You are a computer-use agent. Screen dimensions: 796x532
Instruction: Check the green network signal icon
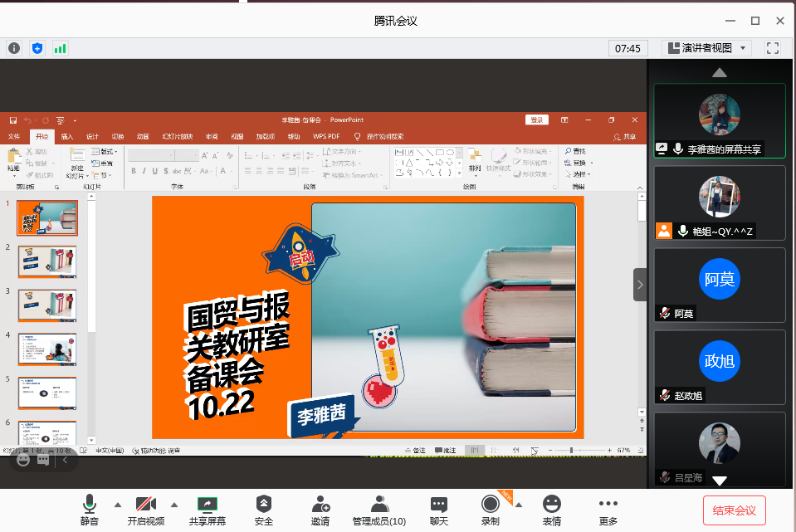point(61,48)
